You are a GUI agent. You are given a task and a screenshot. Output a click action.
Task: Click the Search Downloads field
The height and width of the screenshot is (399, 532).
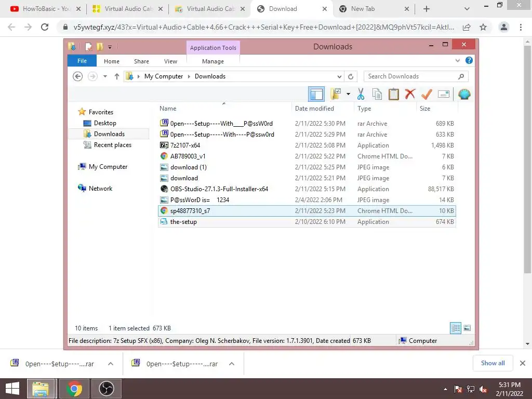coord(416,76)
